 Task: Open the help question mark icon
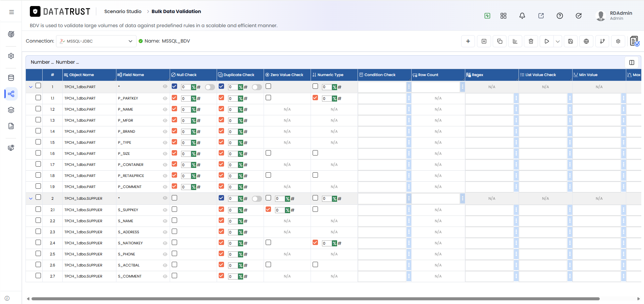tap(560, 16)
